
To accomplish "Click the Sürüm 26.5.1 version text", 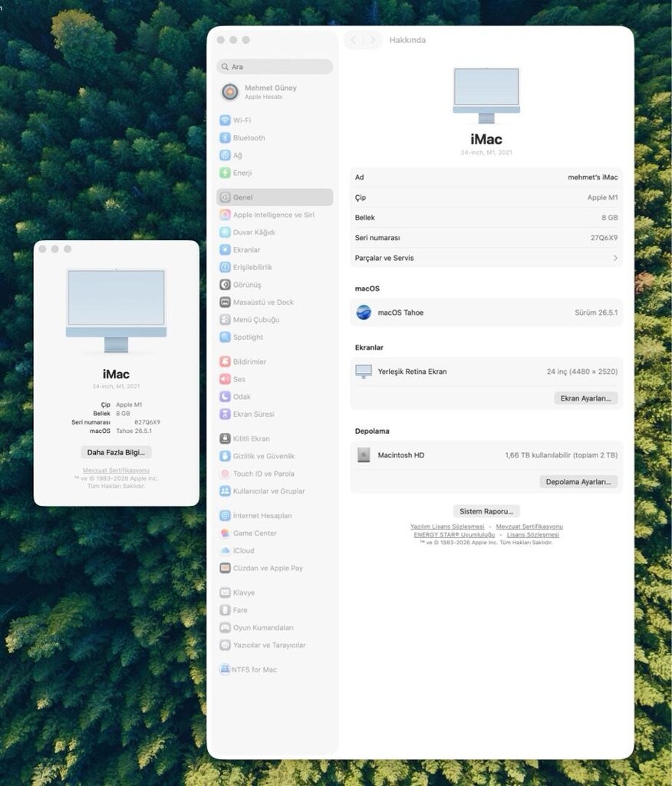I will pos(596,313).
